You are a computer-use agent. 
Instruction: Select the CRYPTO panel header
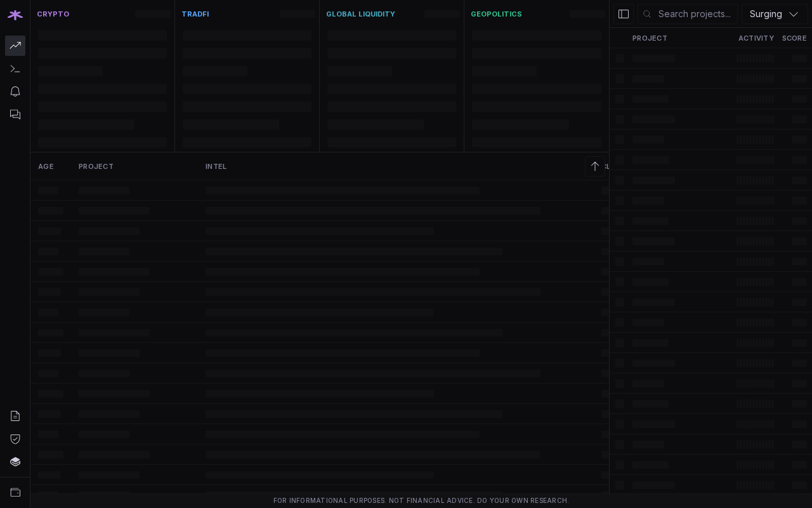(53, 14)
